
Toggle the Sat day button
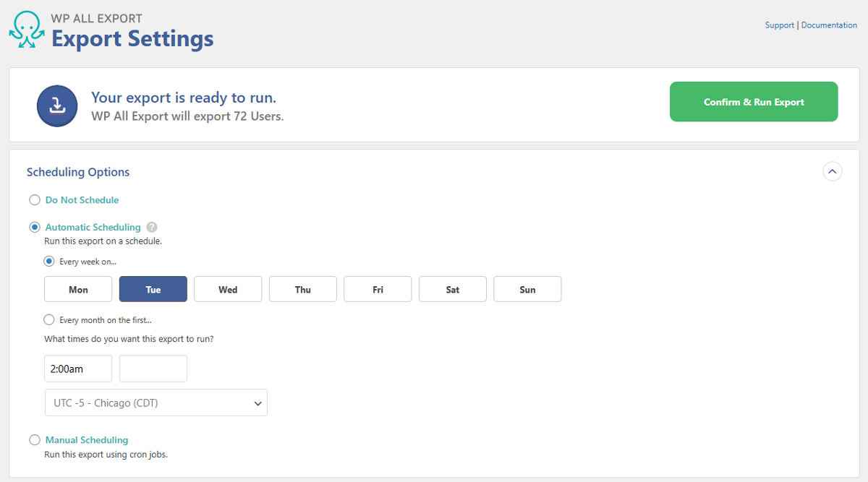(453, 289)
